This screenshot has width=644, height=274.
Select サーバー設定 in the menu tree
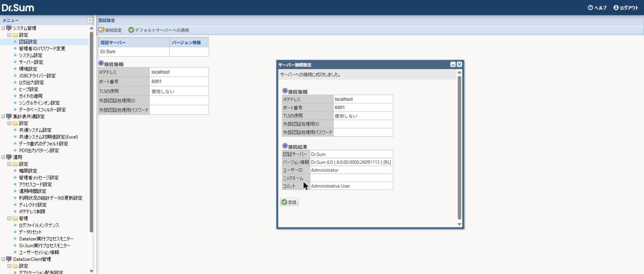point(31,62)
